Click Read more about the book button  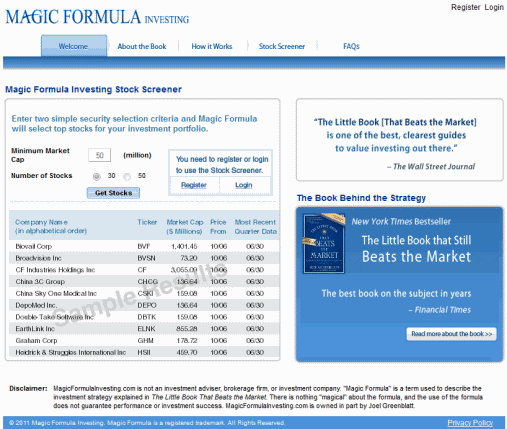[x=451, y=334]
